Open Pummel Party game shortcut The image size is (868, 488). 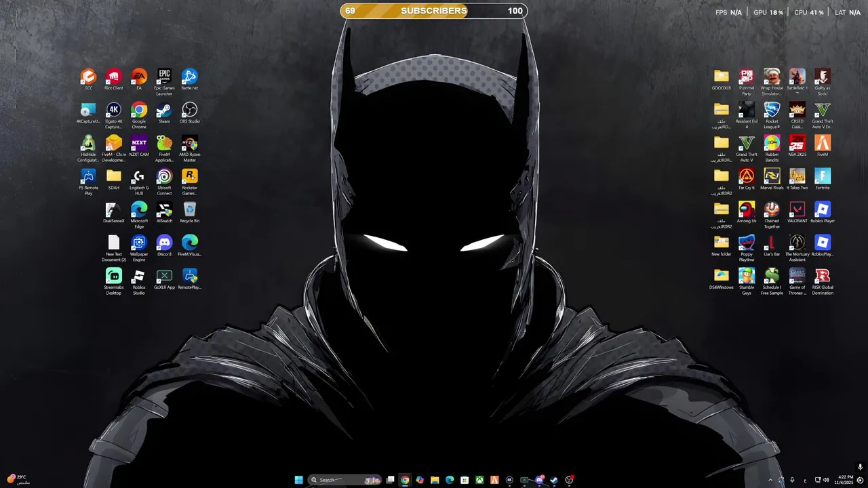coord(747,82)
